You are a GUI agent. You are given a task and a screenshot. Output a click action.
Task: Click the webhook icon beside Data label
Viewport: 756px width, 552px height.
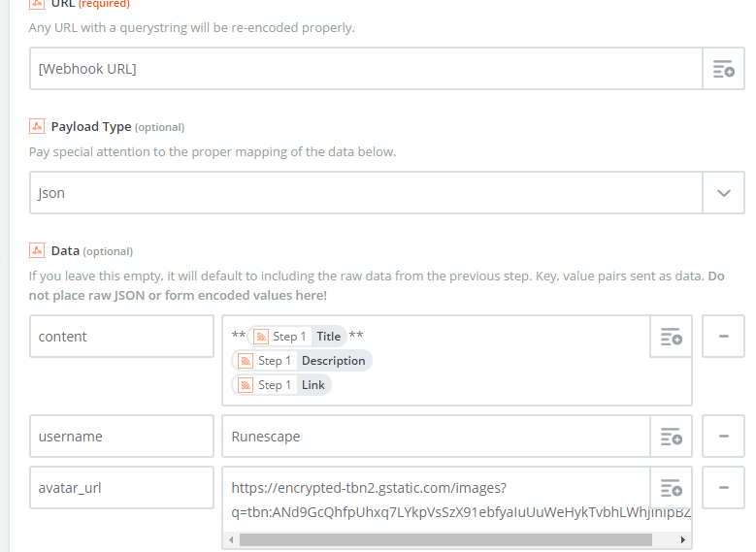tap(37, 250)
